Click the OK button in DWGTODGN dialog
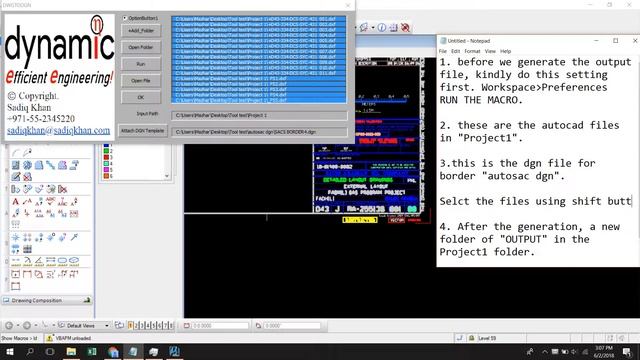This screenshot has width=640, height=360. coord(141,97)
